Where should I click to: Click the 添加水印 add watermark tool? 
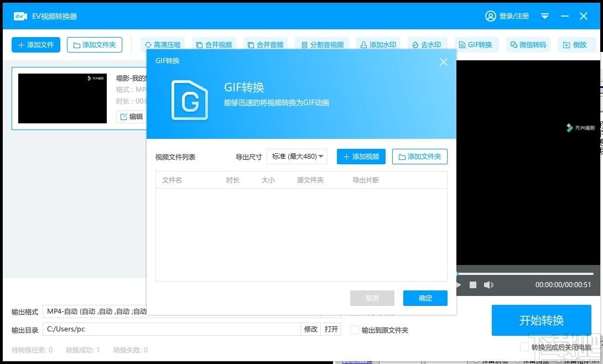pyautogui.click(x=378, y=45)
